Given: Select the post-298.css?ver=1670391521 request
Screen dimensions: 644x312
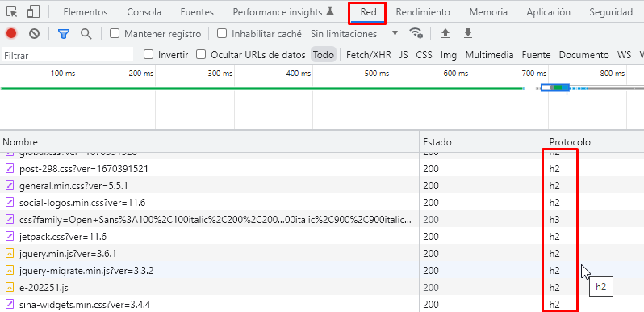Looking at the screenshot, I should (x=84, y=169).
